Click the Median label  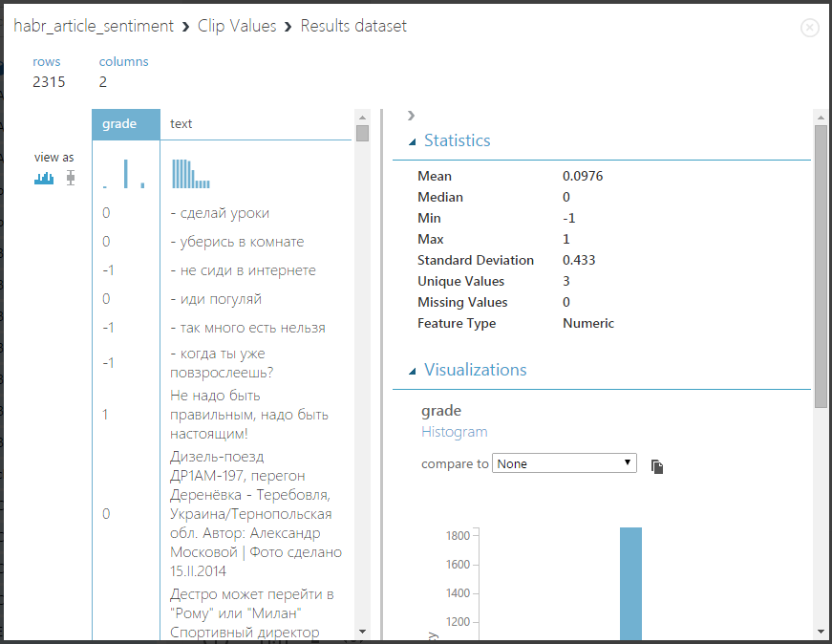coord(439,197)
